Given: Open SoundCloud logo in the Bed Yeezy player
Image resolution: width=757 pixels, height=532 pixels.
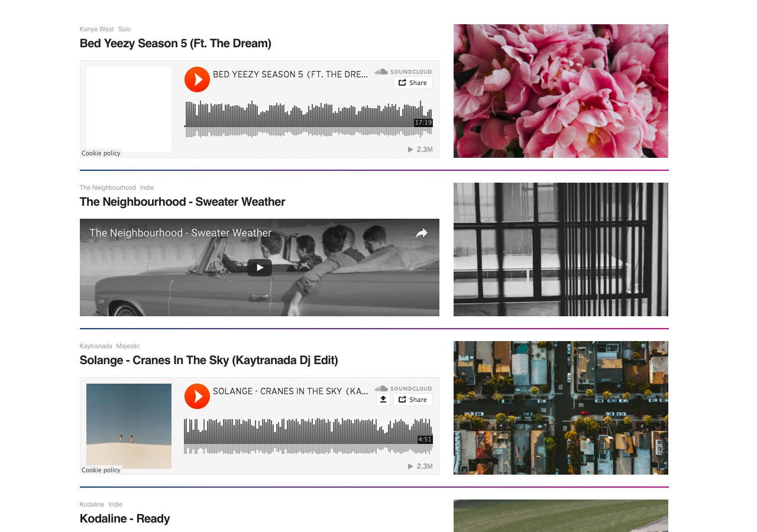Looking at the screenshot, I should tap(403, 72).
